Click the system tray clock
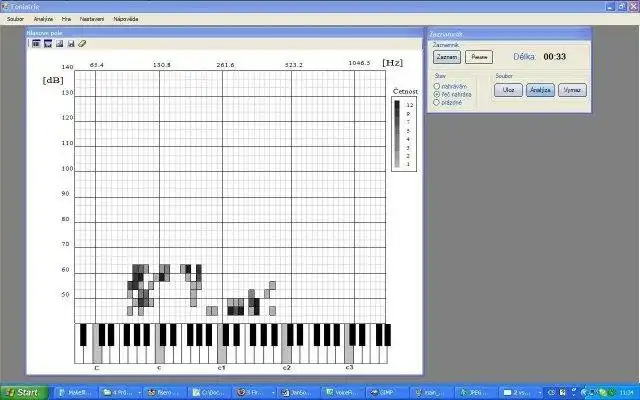The width and height of the screenshot is (640, 400). point(626,393)
